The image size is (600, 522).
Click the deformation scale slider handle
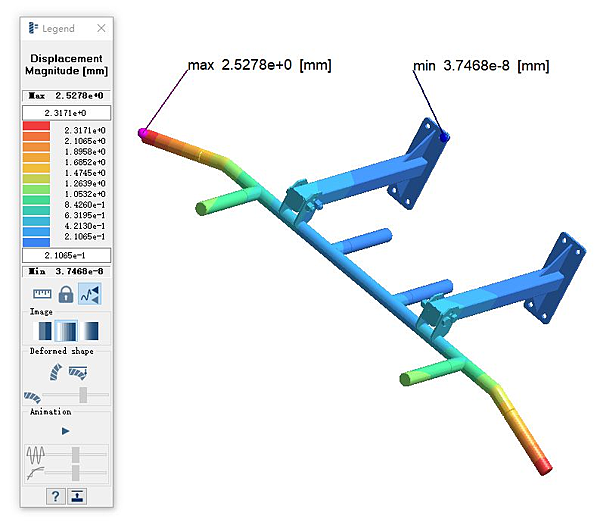(x=83, y=395)
